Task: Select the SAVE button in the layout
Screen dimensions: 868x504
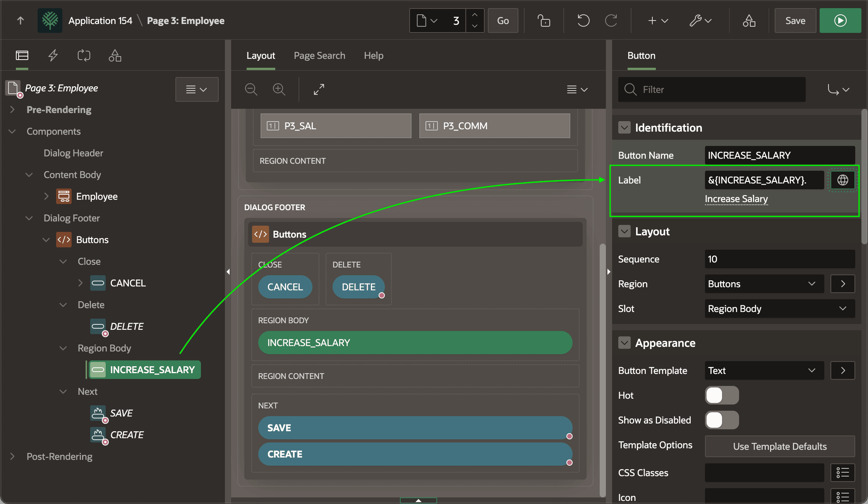Action: pos(415,428)
